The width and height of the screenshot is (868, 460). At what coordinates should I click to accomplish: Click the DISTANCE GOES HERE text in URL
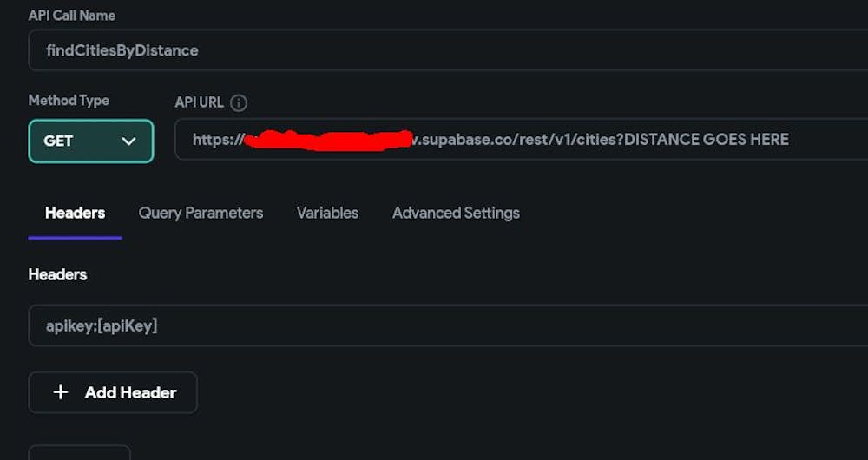(707, 140)
